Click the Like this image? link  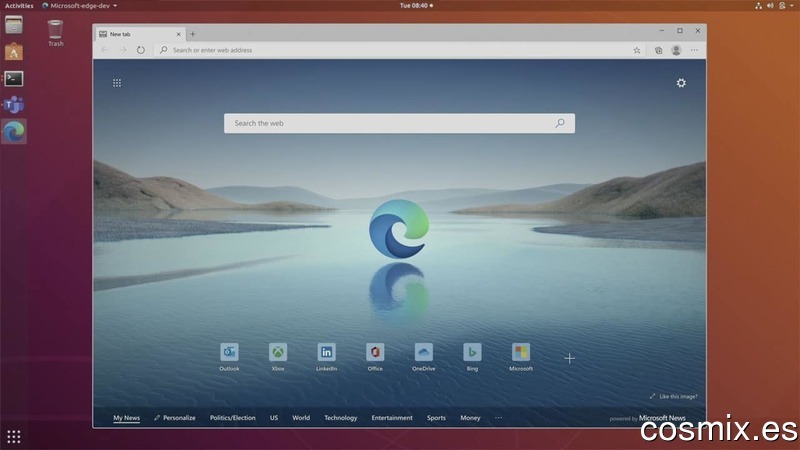673,396
